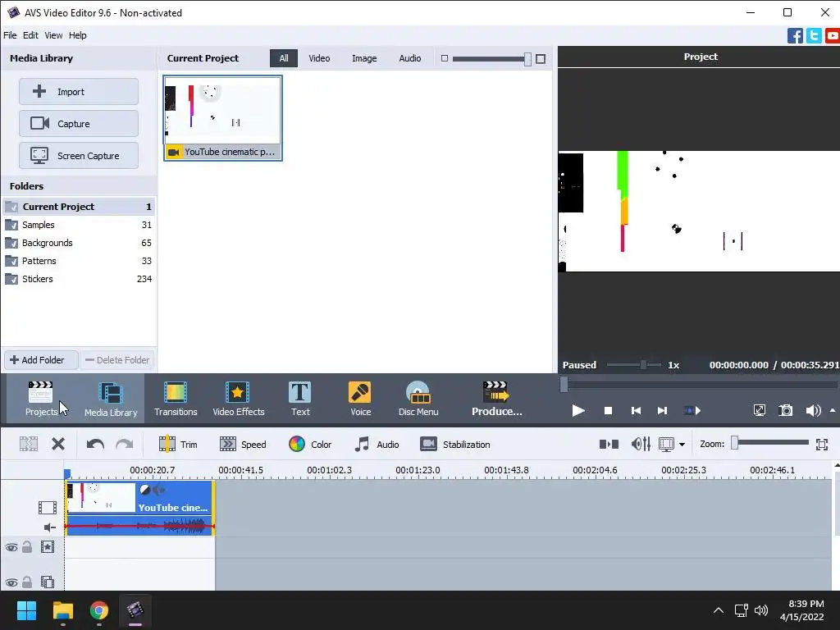Open the Edit menu
This screenshot has width=840, height=630.
click(x=30, y=35)
